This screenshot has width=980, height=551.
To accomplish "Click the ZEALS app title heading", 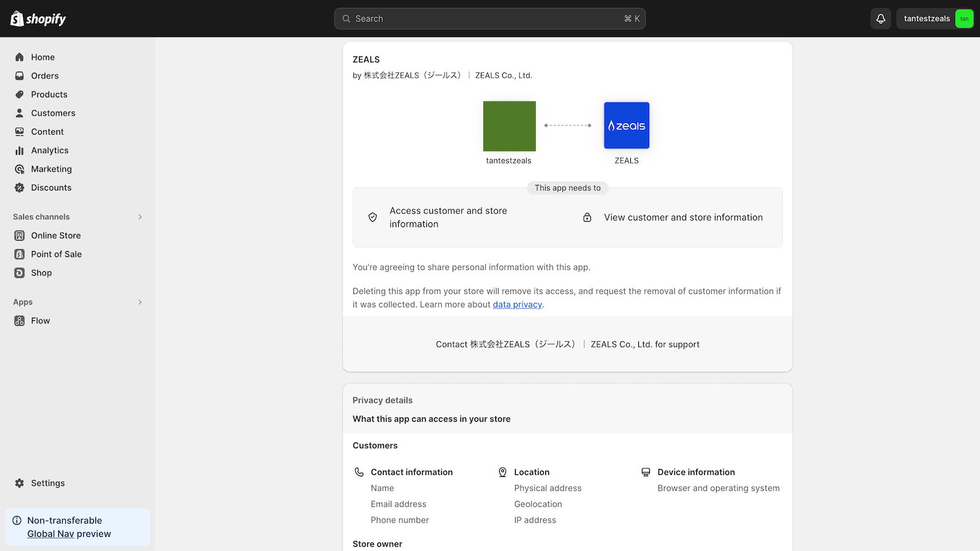I will click(366, 59).
